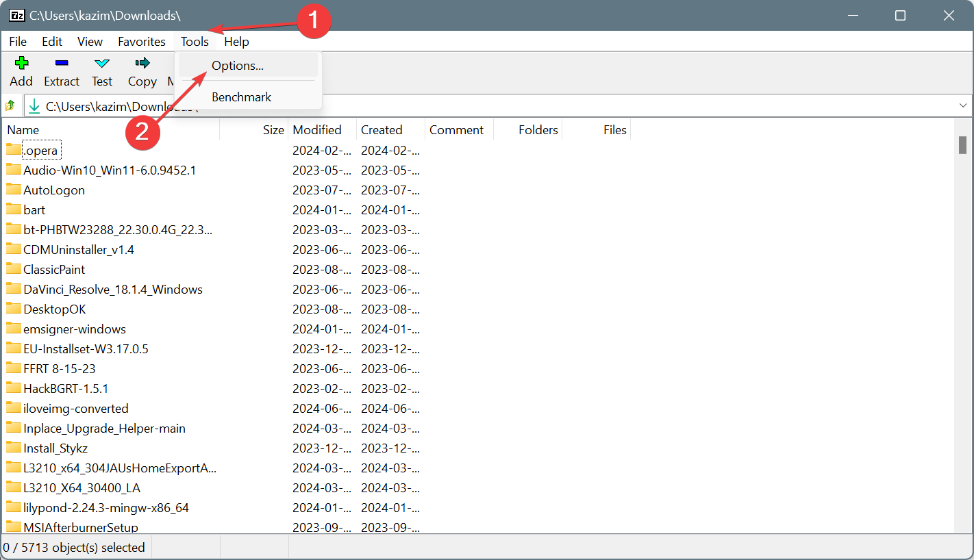Open the DaVinci_Resolve_18.1.4_Windows folder

pos(114,289)
